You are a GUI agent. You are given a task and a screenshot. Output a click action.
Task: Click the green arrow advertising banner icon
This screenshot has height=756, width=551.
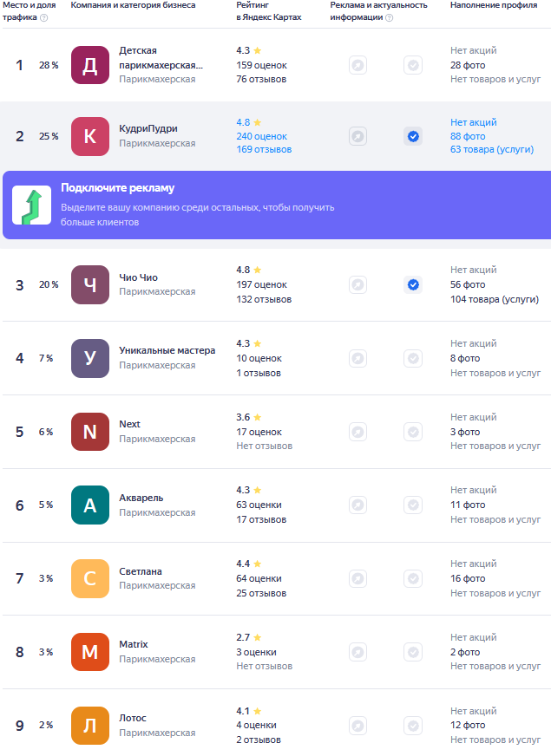coord(32,205)
